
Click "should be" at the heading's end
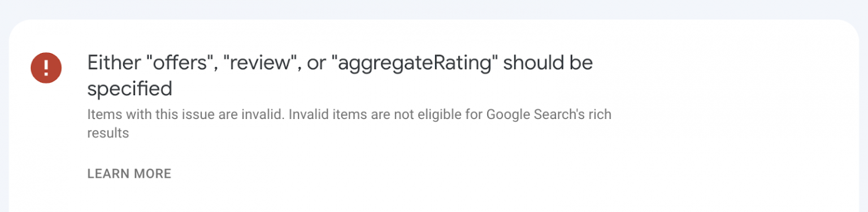[x=547, y=63]
